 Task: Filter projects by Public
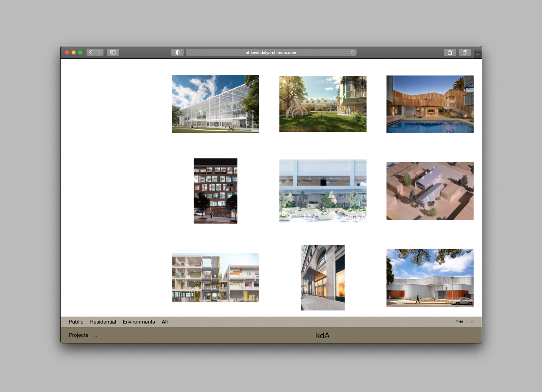76,322
